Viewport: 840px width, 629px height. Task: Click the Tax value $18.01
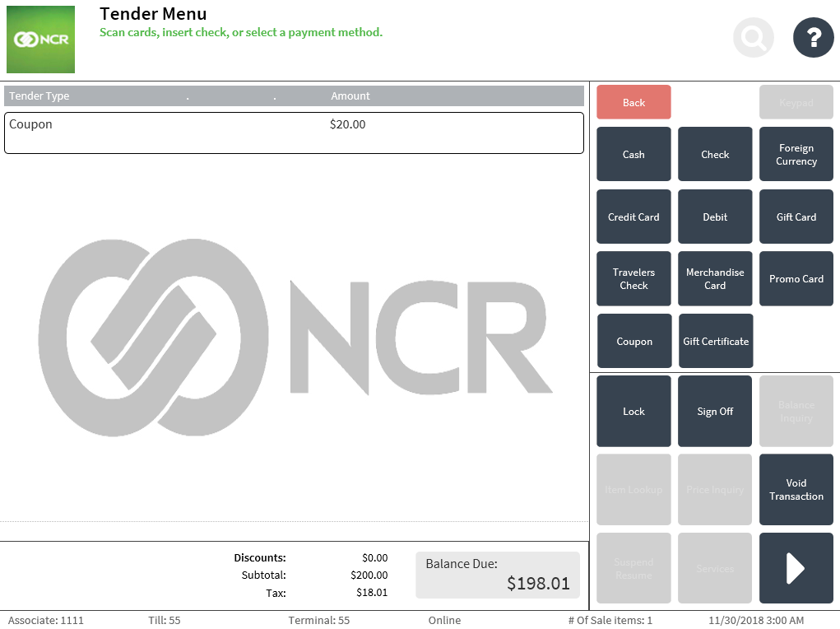pyautogui.click(x=372, y=593)
